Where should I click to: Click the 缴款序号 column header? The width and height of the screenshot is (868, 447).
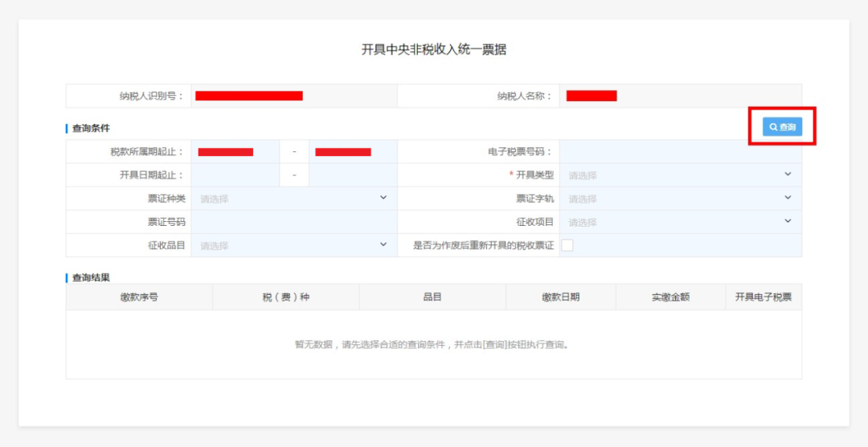tap(139, 297)
